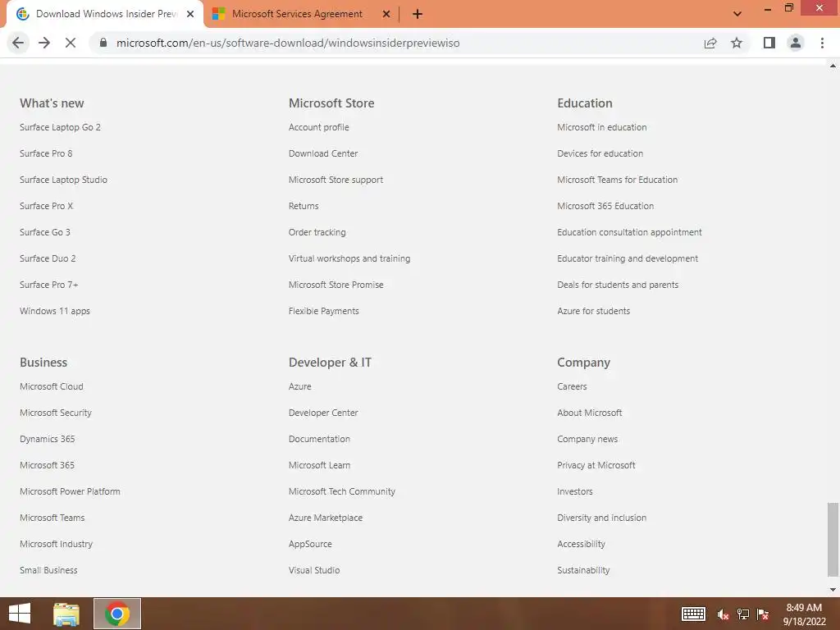Image resolution: width=840 pixels, height=630 pixels.
Task: Open the Azure for students link
Action: (x=594, y=311)
